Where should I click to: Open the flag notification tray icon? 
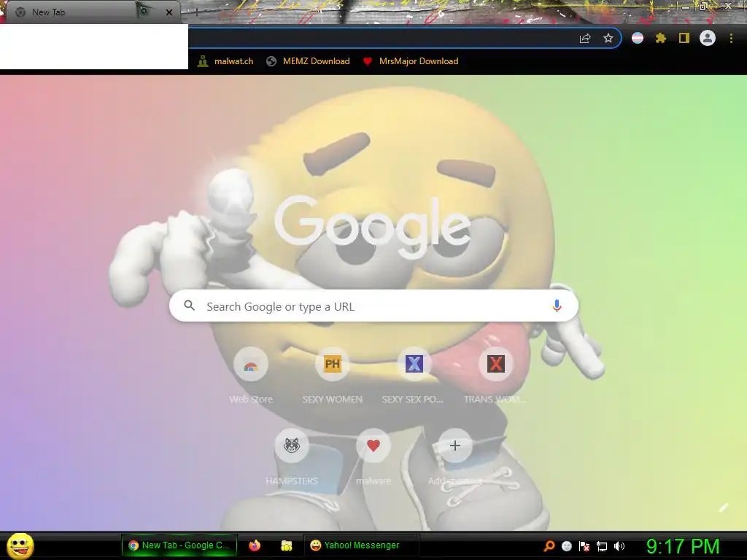pos(584,546)
